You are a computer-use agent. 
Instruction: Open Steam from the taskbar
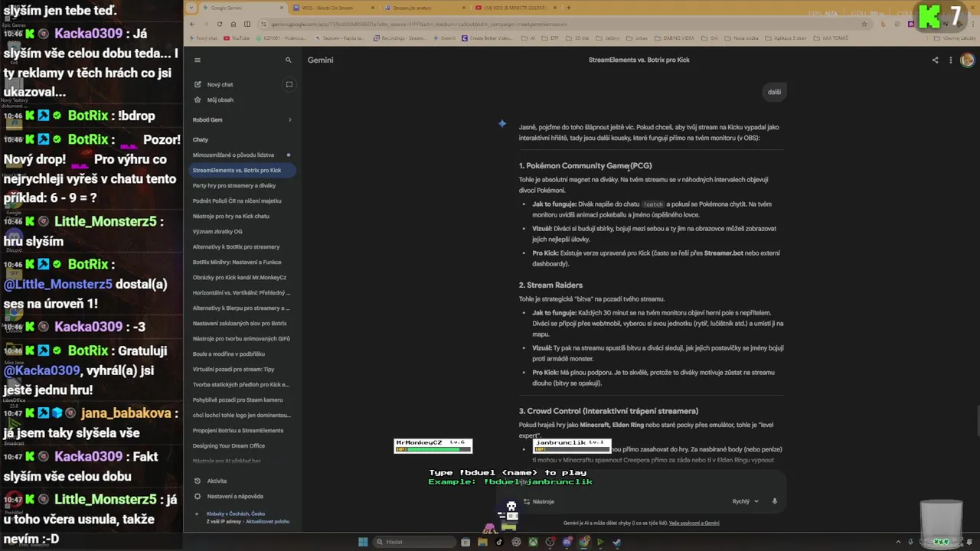click(617, 542)
